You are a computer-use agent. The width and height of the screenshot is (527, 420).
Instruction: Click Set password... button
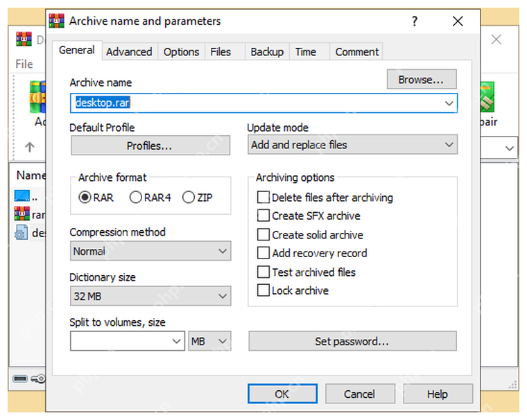point(352,342)
